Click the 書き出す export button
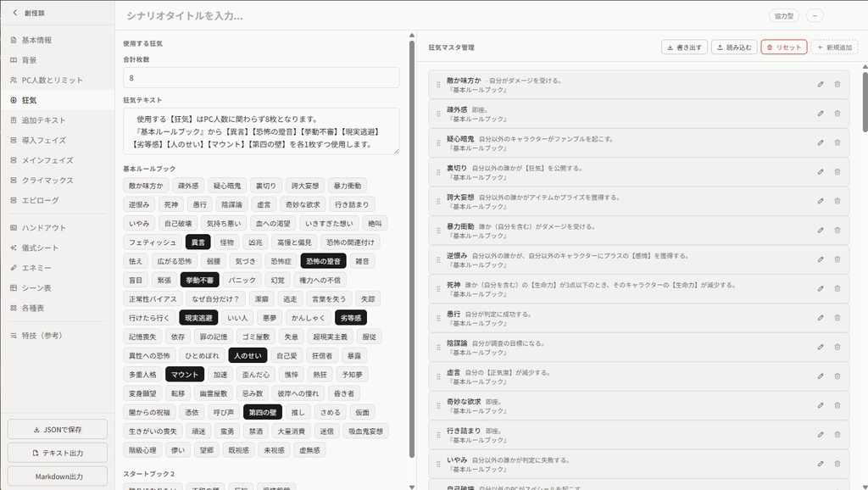This screenshot has height=490, width=868. coord(684,47)
